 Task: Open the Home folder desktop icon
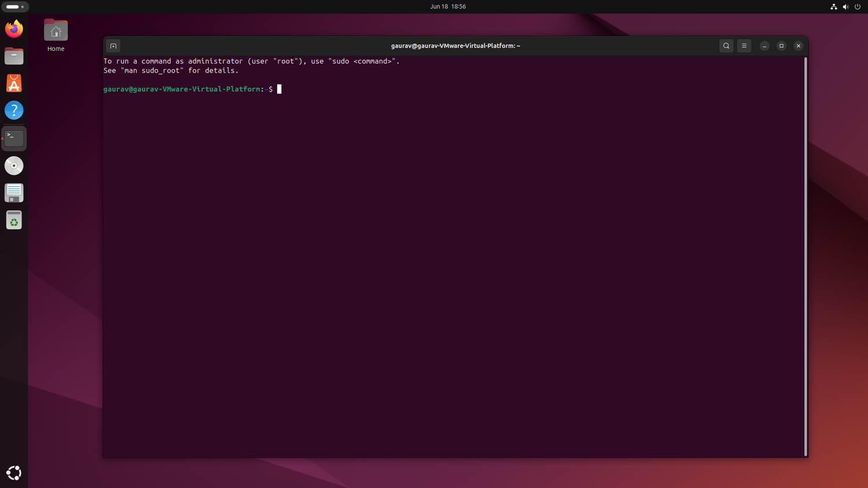pos(56,35)
